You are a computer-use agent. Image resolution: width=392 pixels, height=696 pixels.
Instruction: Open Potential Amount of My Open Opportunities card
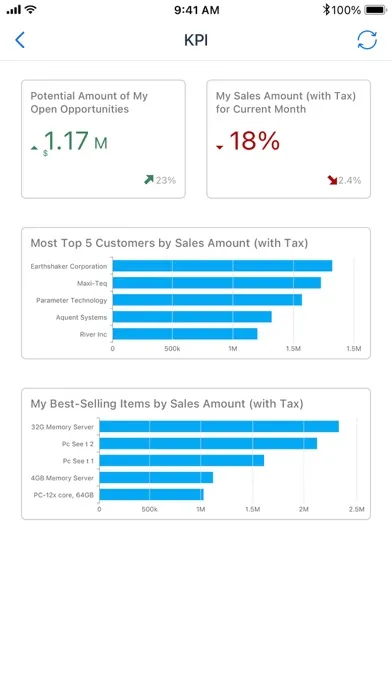click(x=103, y=139)
